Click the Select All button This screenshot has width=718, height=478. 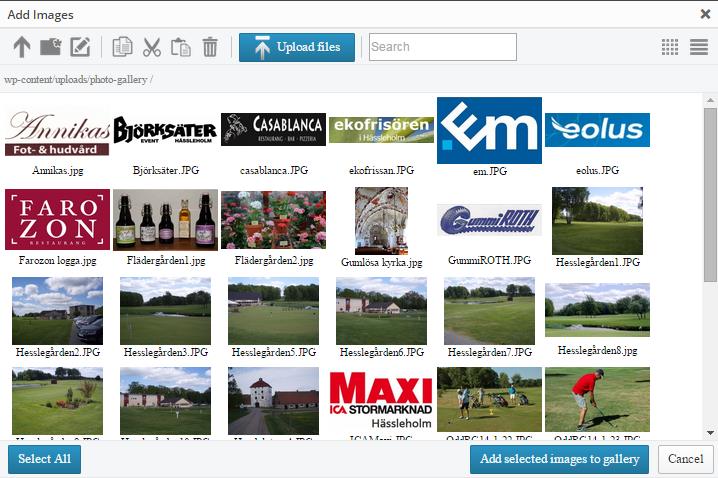point(44,459)
